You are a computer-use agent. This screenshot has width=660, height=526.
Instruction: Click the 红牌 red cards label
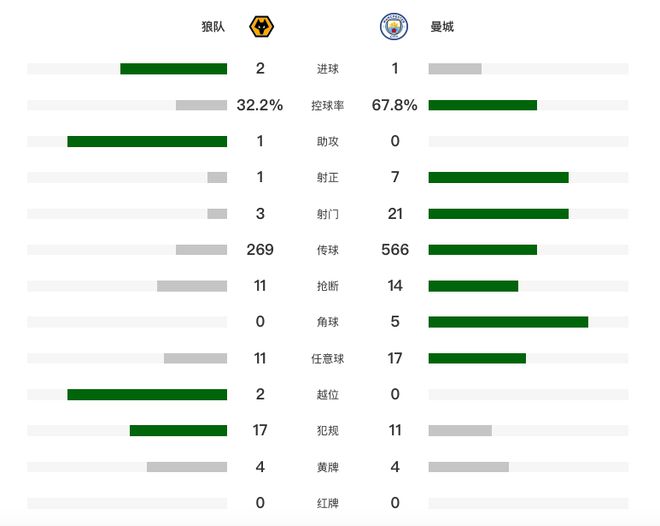[x=327, y=503]
